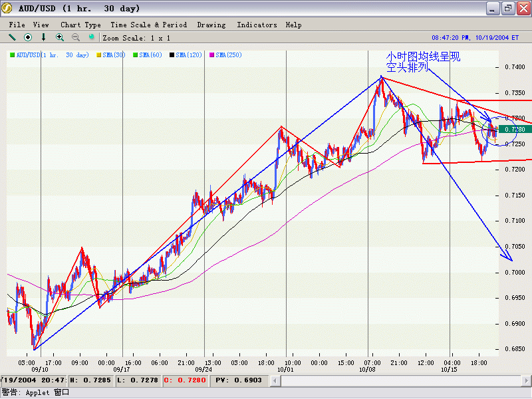Click the app icon in title bar
Viewport: 532px width, 399px height.
coord(8,9)
